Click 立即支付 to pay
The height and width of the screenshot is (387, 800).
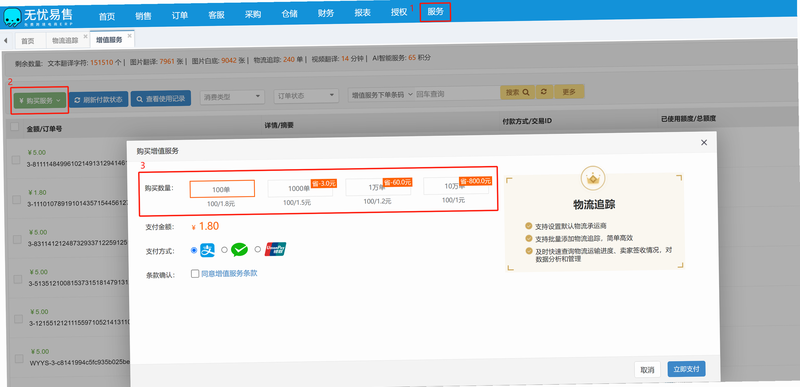point(686,369)
